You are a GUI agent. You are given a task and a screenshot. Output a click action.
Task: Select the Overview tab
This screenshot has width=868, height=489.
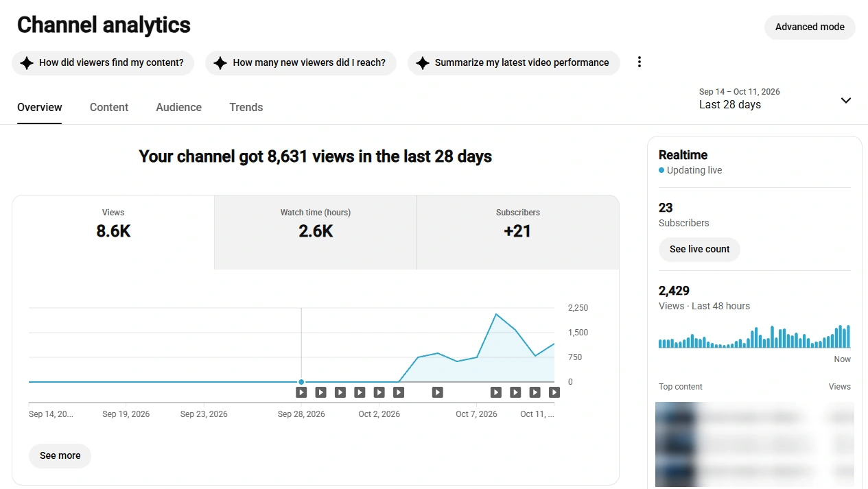point(40,108)
